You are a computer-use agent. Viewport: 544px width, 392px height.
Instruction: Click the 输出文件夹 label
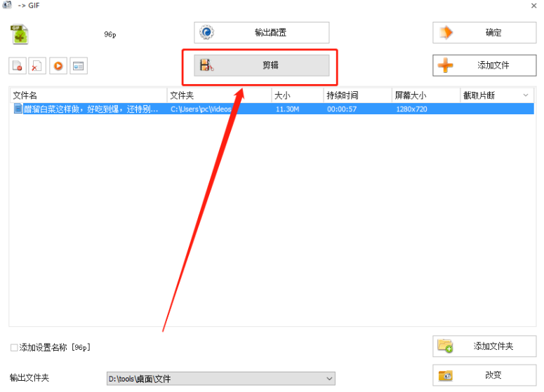(29, 377)
